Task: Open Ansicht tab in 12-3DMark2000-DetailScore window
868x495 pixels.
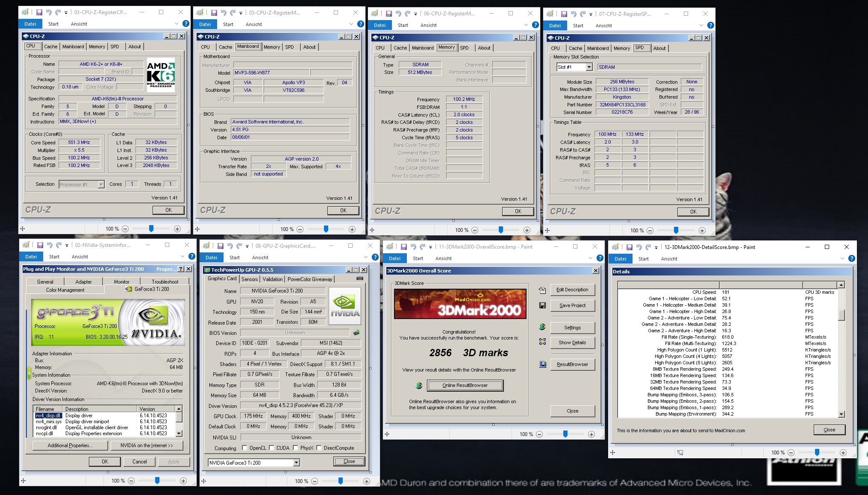Action: click(669, 259)
